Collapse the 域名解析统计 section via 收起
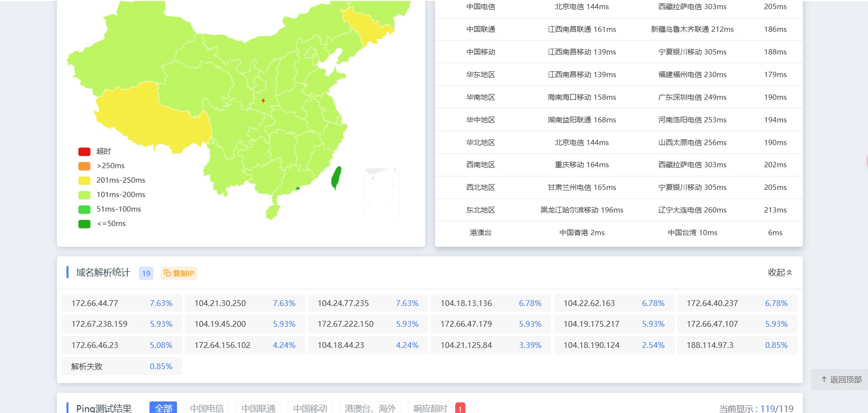The image size is (868, 413). (779, 272)
